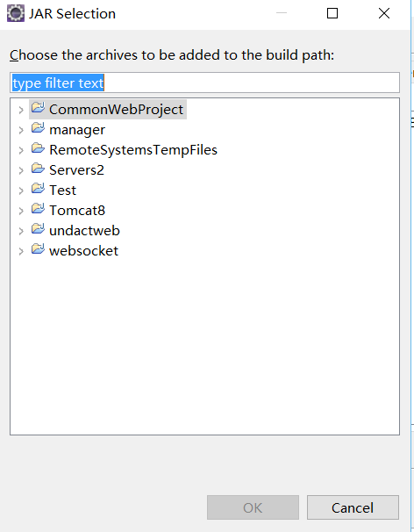Click the manager project folder icon

tap(38, 128)
